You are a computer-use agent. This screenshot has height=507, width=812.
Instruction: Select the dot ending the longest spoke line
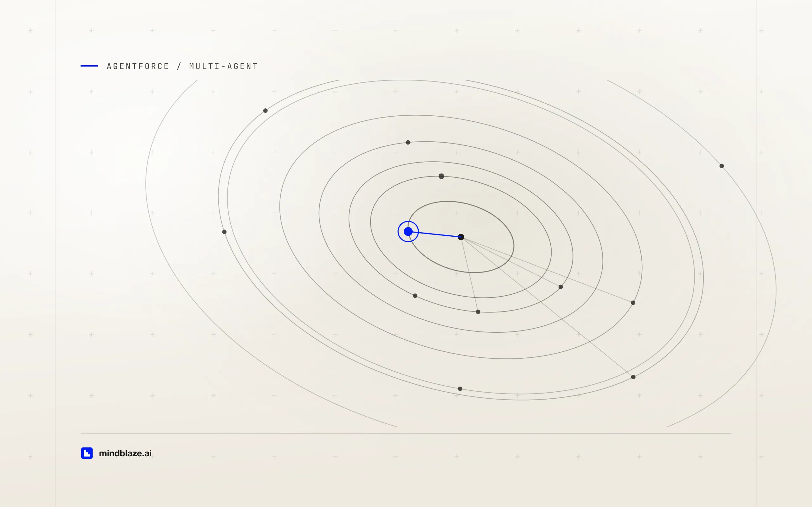pyautogui.click(x=633, y=377)
